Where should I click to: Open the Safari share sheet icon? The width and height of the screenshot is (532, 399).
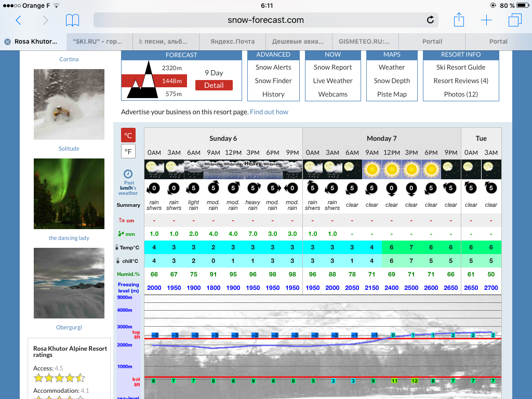click(459, 20)
